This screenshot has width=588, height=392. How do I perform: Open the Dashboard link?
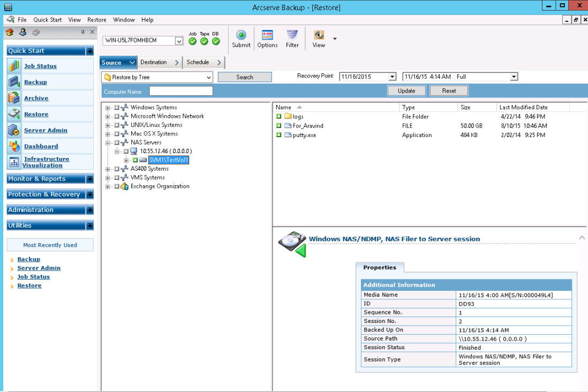tap(41, 146)
